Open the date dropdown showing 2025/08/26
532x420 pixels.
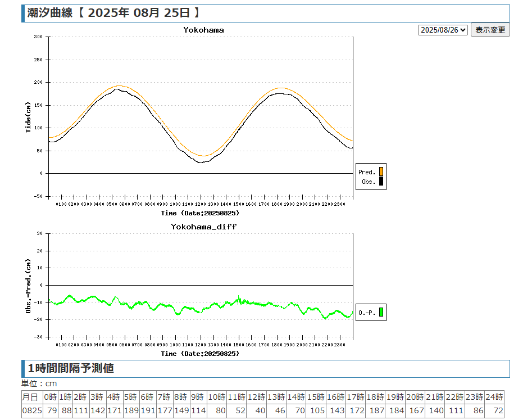coord(443,30)
